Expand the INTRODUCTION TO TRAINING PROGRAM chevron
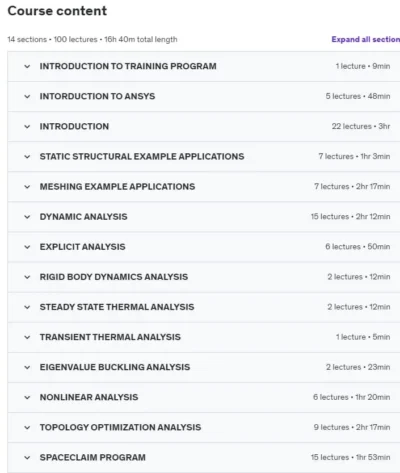 point(27,66)
